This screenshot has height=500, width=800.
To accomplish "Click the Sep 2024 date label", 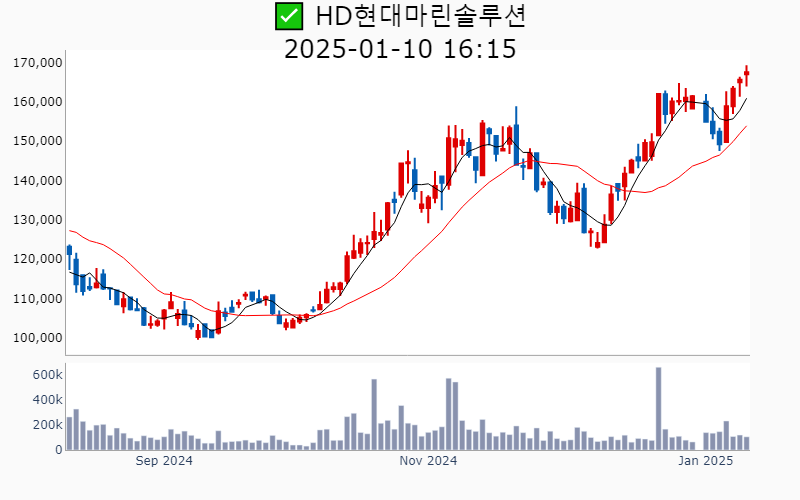I will pos(164,461).
